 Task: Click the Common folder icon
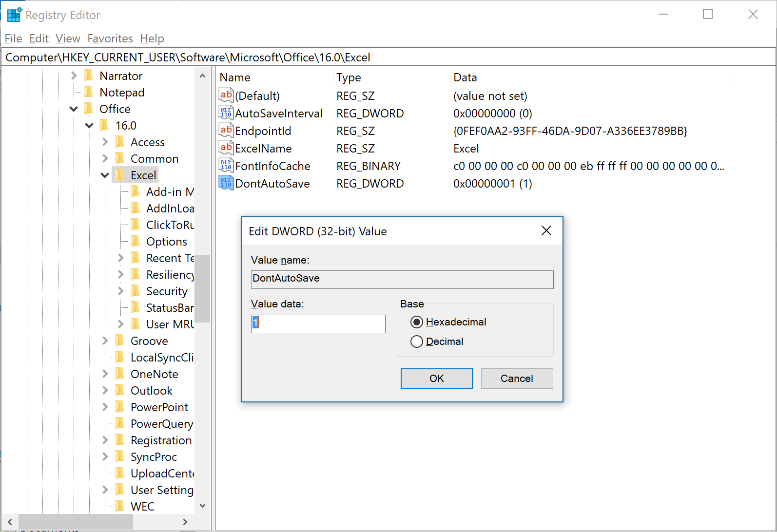[x=120, y=158]
